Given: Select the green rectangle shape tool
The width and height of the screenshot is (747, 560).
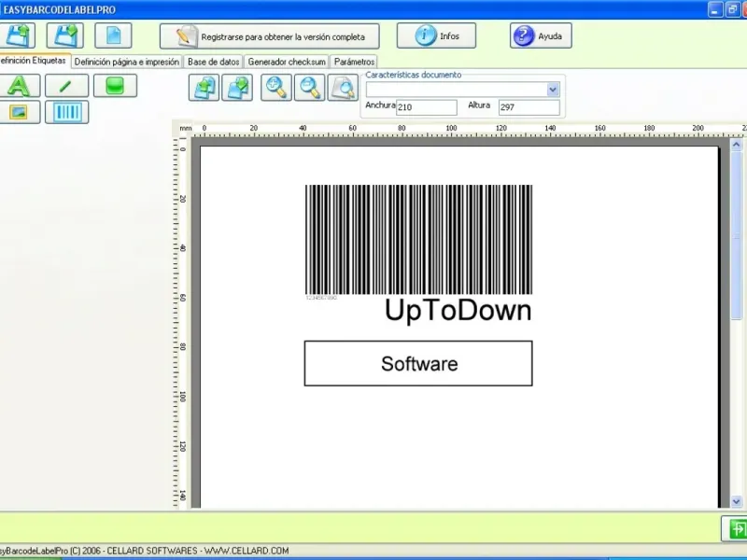Looking at the screenshot, I should pos(115,86).
